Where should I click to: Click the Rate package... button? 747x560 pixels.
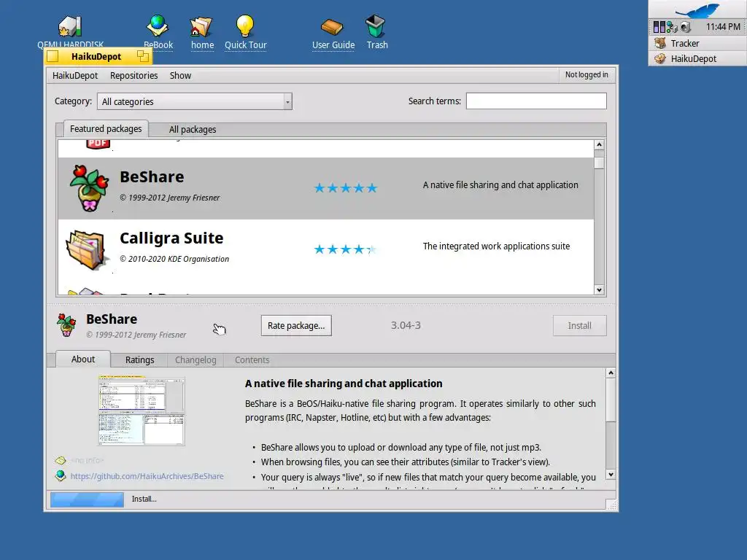coord(296,326)
